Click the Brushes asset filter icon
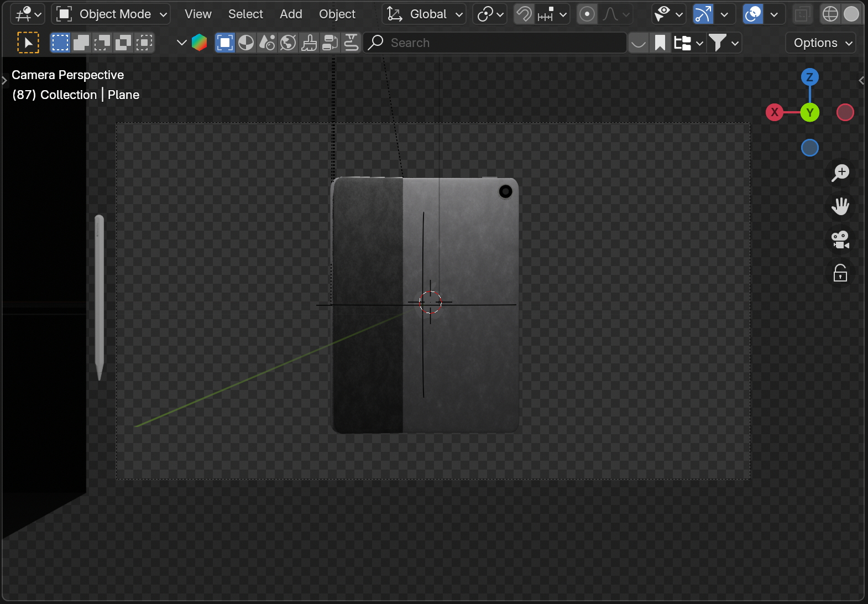Image resolution: width=868 pixels, height=604 pixels. tap(309, 43)
